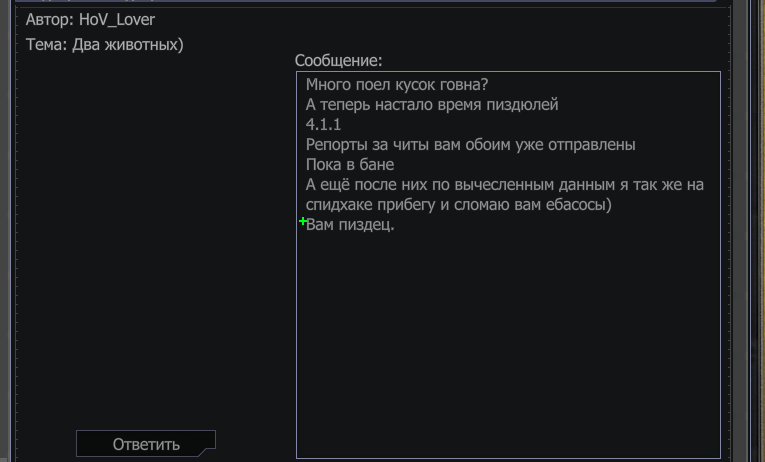The height and width of the screenshot is (462, 765).
Task: Click the line Репорты за читы вам обоим
Action: tap(470, 144)
